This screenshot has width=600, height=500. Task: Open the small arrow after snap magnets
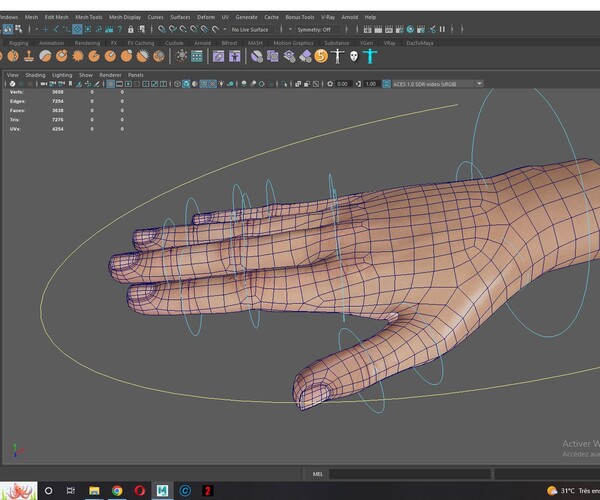coord(225,29)
